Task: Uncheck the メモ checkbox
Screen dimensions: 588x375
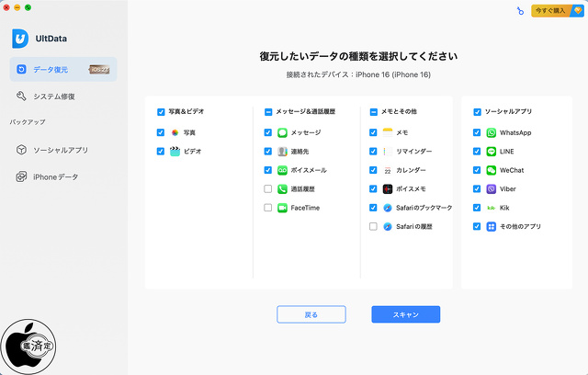Action: 373,132
